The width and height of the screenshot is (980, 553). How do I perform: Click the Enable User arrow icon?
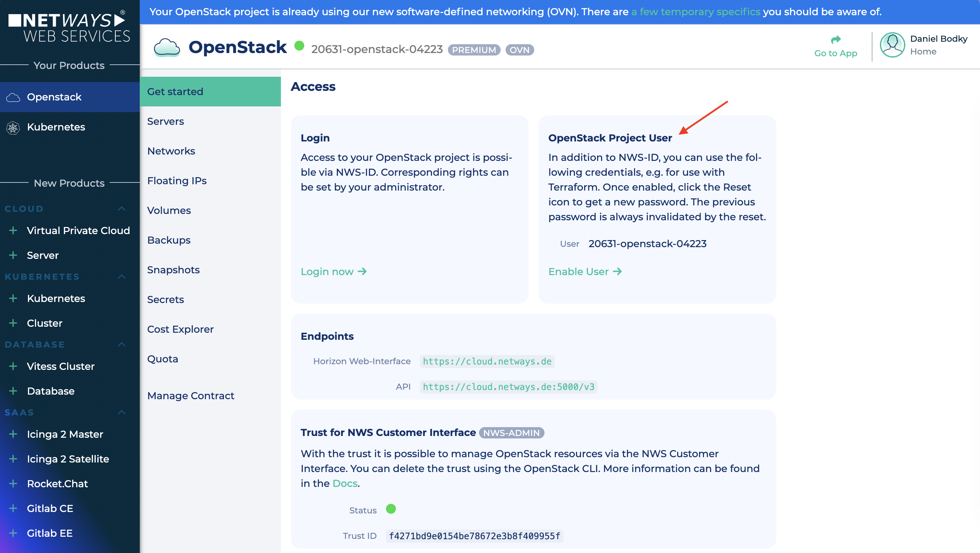click(618, 271)
